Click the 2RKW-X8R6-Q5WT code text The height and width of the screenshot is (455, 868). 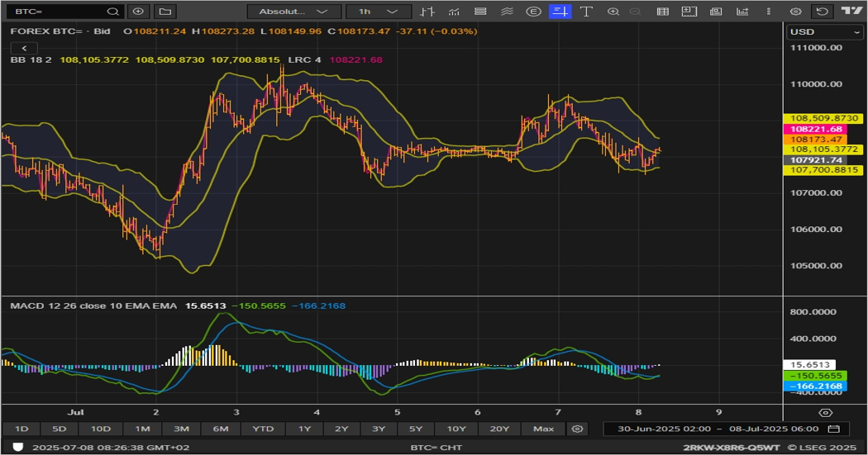click(732, 447)
